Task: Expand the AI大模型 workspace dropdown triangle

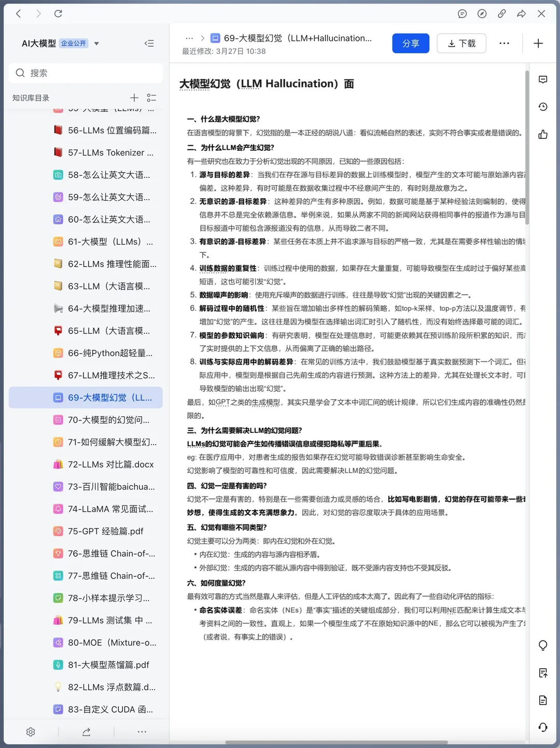Action: (x=96, y=44)
